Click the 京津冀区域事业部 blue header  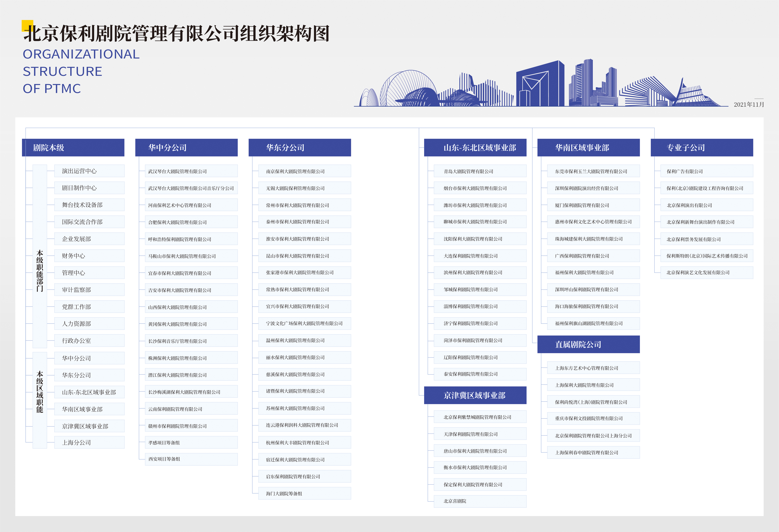point(475,395)
